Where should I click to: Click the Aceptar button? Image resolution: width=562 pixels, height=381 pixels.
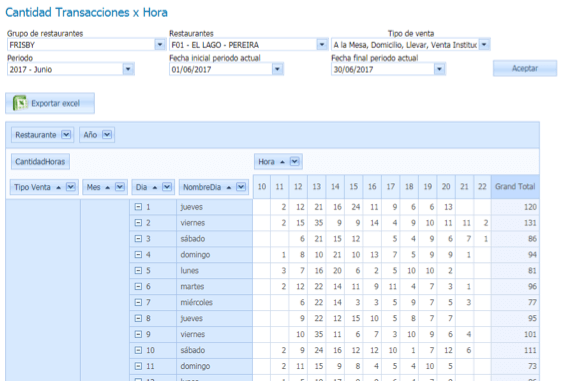click(x=525, y=68)
